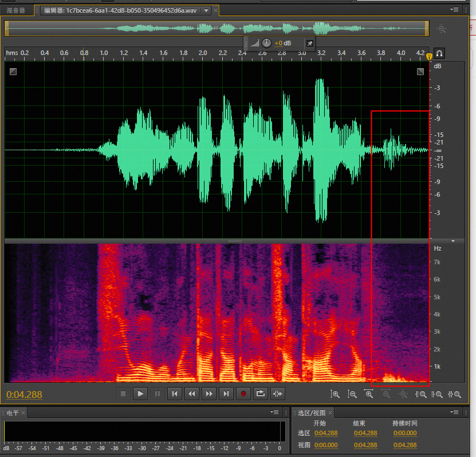Click the selection start time value
The height and width of the screenshot is (457, 476).
click(325, 433)
